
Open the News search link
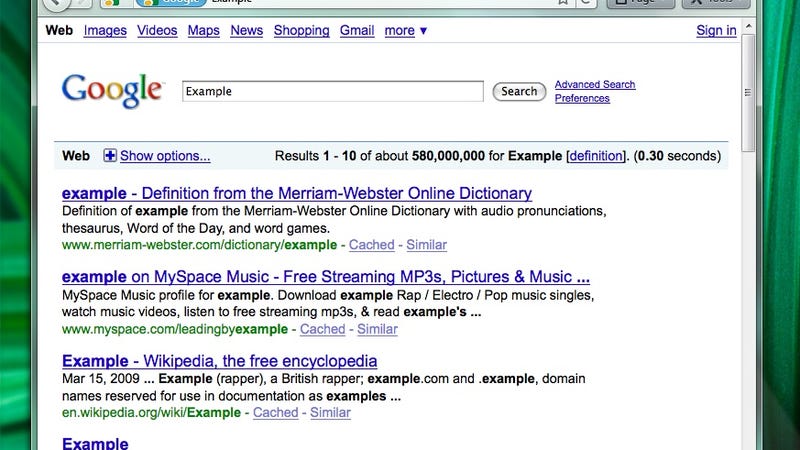pos(246,31)
